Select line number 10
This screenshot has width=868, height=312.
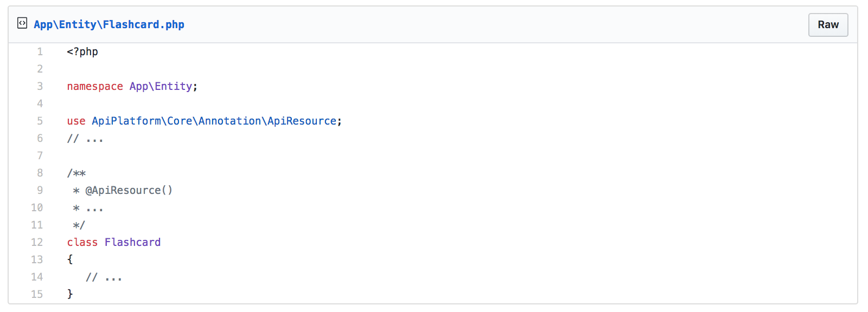coord(37,208)
